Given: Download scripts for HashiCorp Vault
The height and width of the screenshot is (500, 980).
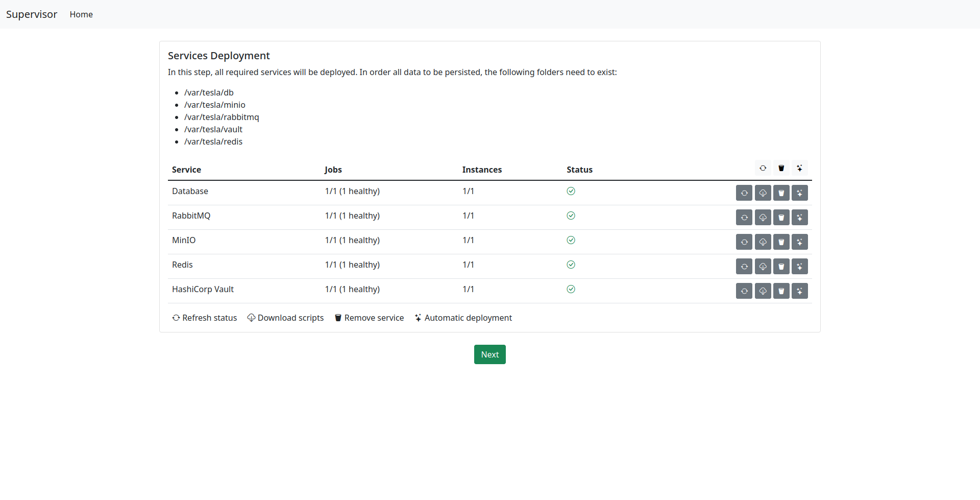Looking at the screenshot, I should point(763,291).
